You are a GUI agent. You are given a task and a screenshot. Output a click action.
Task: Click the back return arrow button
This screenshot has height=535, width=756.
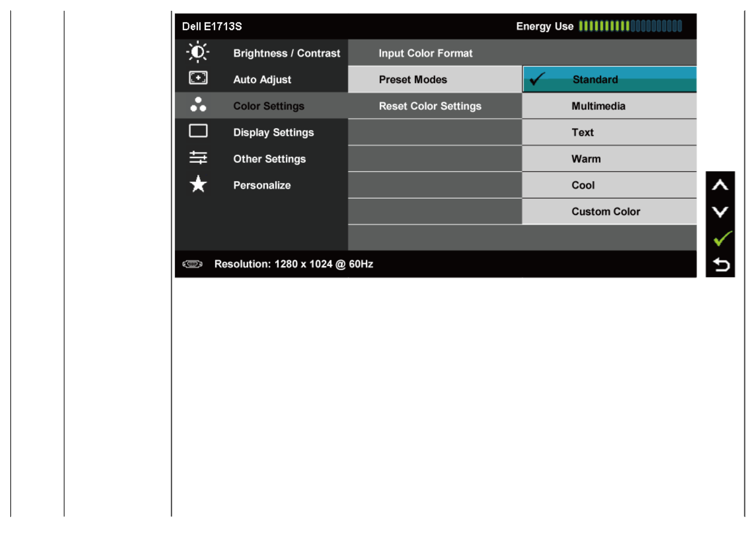(x=721, y=264)
